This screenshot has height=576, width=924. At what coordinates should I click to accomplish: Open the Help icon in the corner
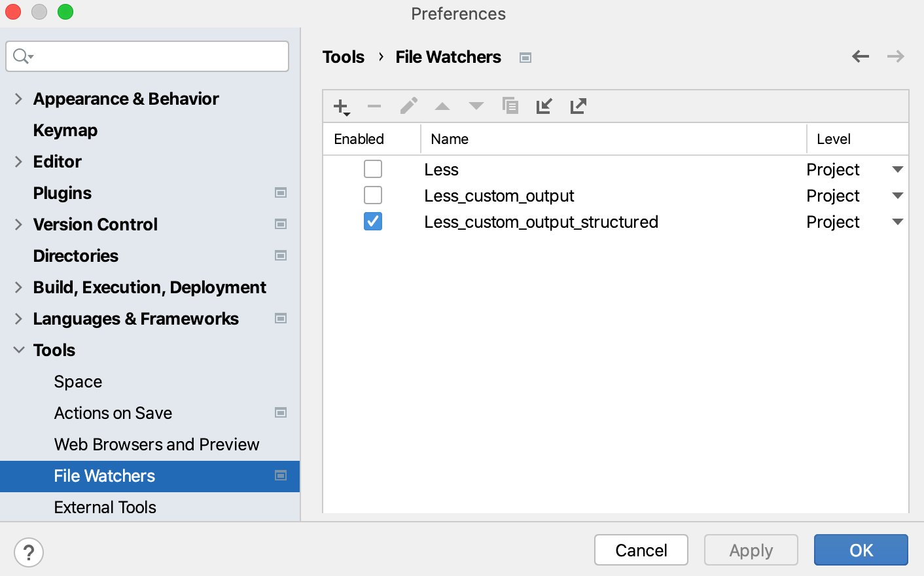[29, 552]
